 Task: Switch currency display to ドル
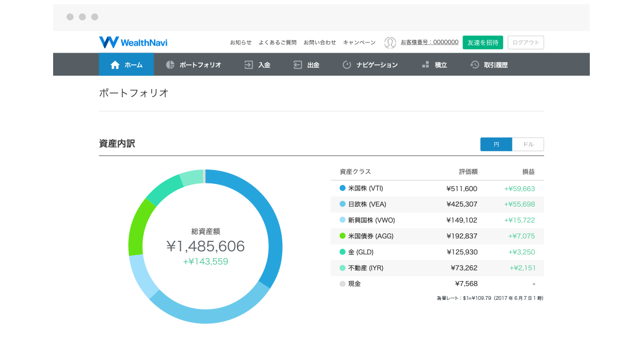point(528,144)
